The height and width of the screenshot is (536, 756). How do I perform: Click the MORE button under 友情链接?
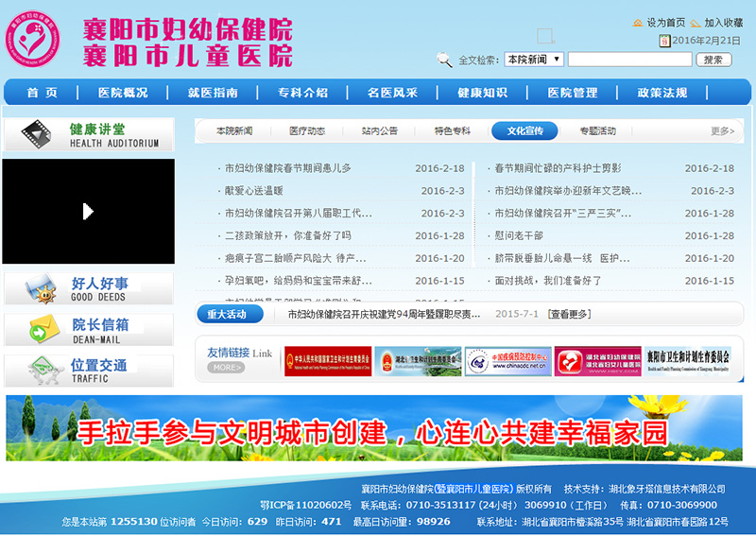pos(227,368)
